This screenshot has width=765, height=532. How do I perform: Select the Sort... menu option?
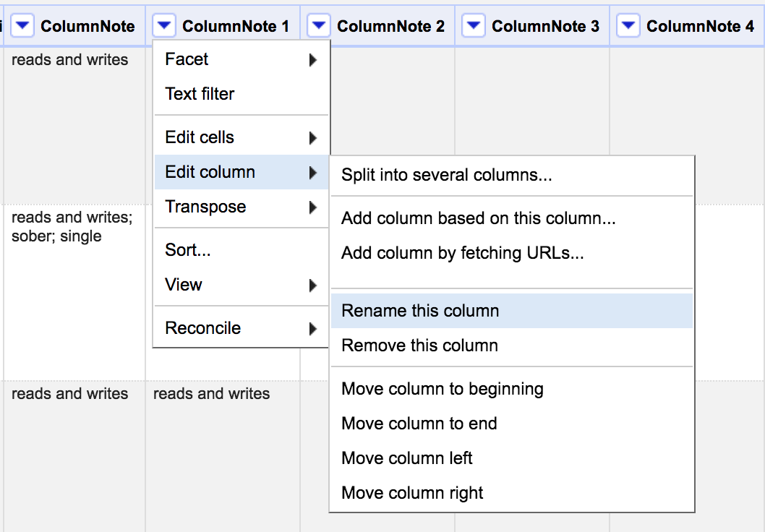click(188, 250)
